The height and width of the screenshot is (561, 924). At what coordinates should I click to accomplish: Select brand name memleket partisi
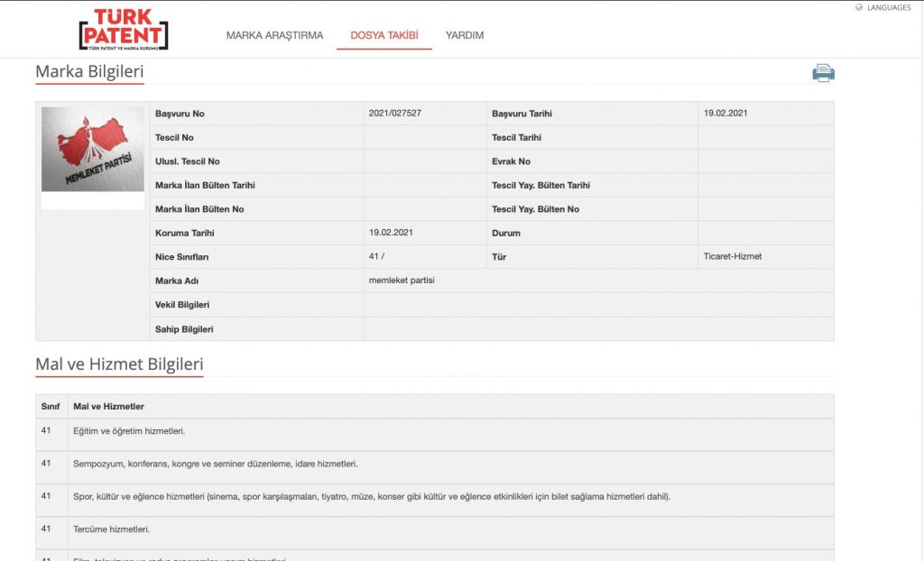pyautogui.click(x=402, y=280)
